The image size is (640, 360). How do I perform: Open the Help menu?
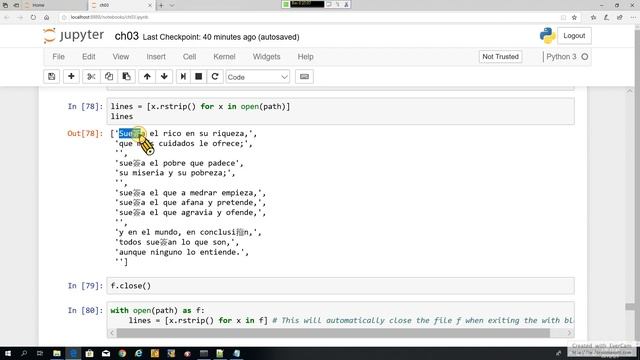[305, 57]
